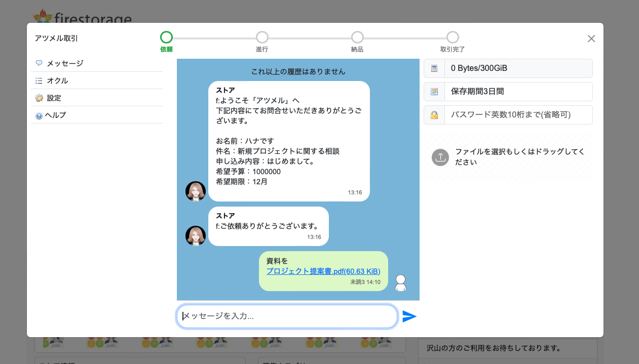Click the アツメル取引 dialog title

pos(56,38)
